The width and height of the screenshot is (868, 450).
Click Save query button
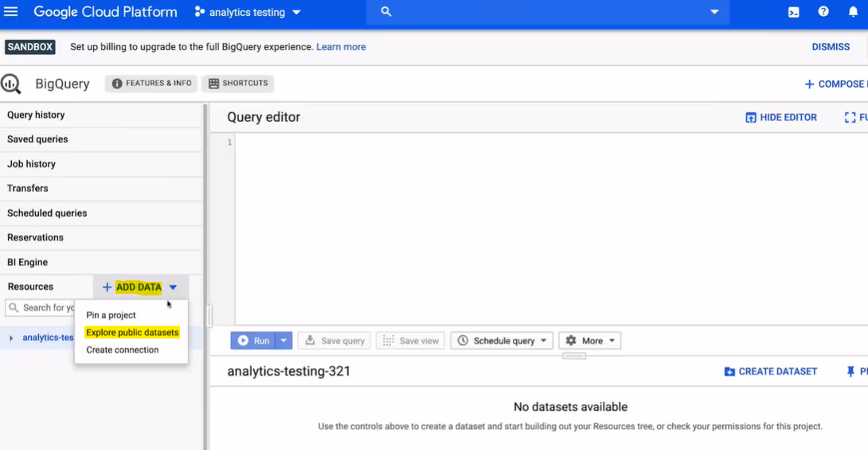point(335,341)
